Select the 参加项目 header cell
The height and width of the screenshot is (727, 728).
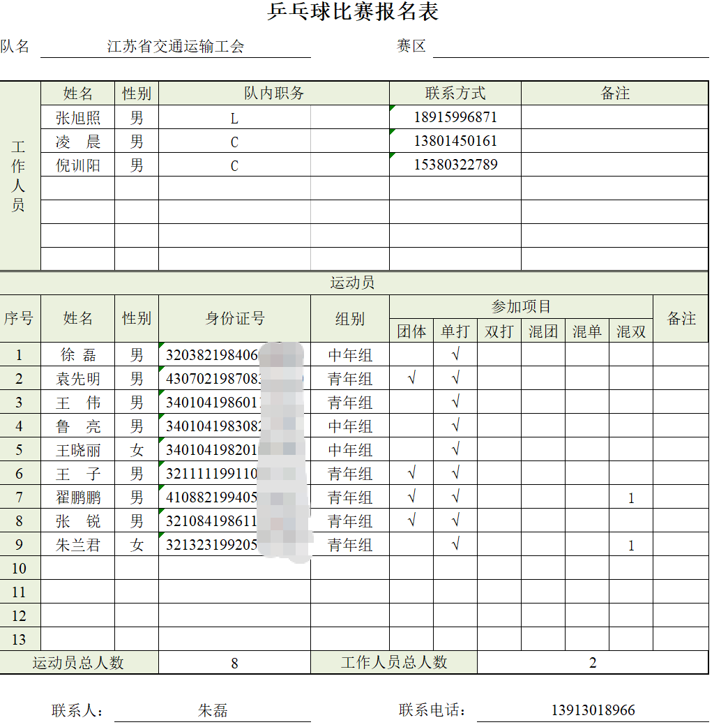pyautogui.click(x=521, y=306)
